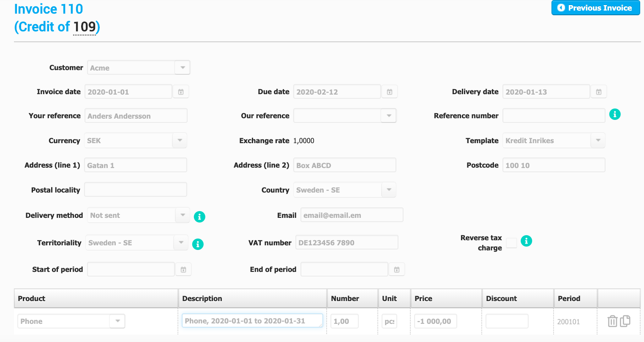The image size is (644, 342).
Task: Click the Reference number field
Action: click(554, 116)
